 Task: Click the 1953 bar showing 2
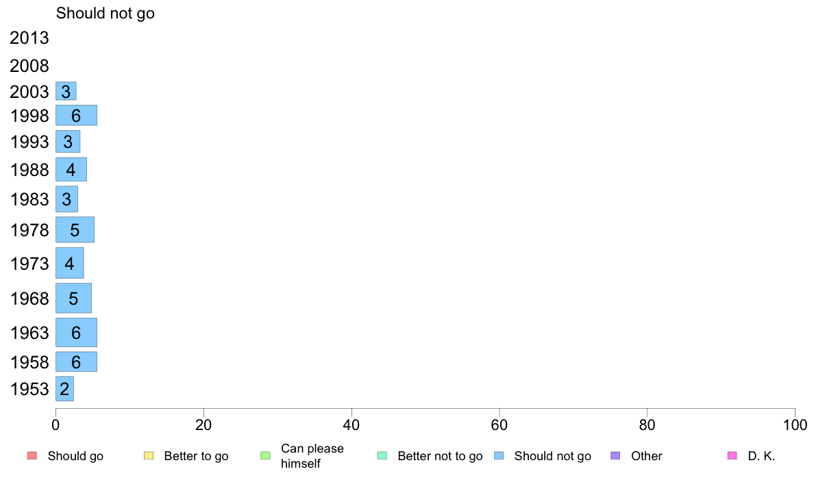(64, 389)
